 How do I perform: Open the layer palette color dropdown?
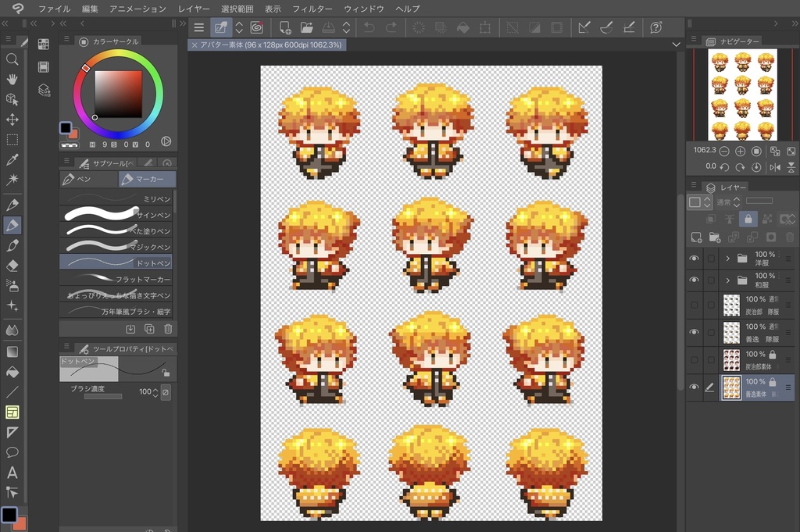[x=699, y=202]
